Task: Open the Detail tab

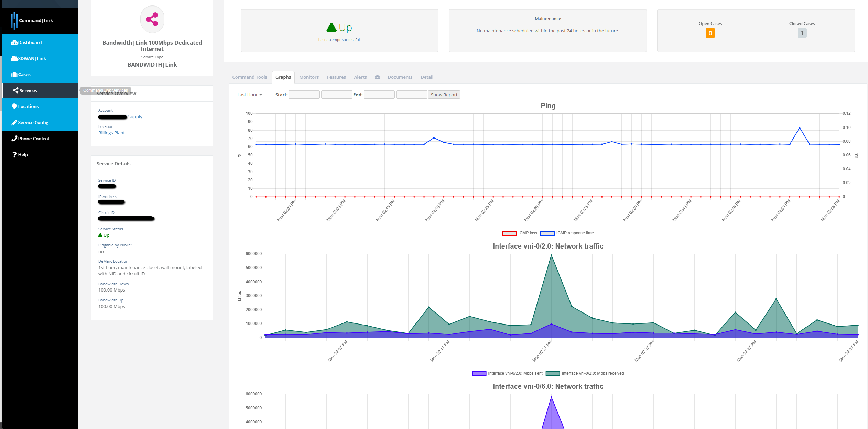Action: pos(427,77)
